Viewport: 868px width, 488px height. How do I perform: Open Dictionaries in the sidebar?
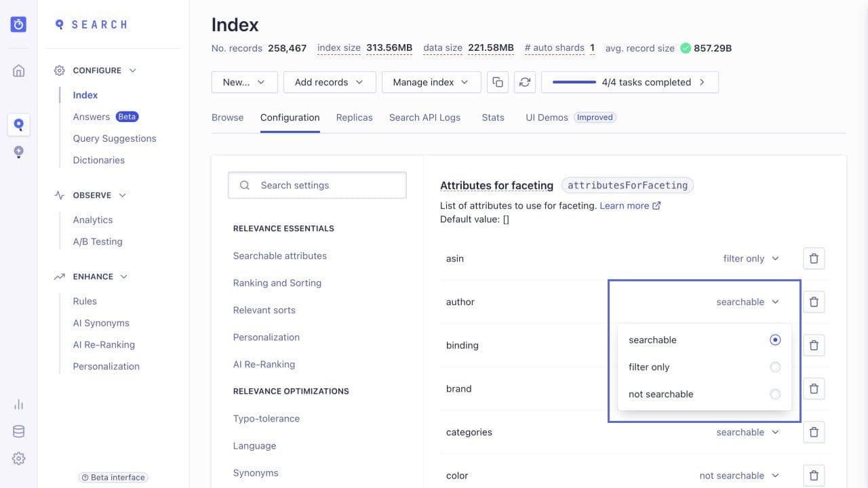click(x=99, y=160)
